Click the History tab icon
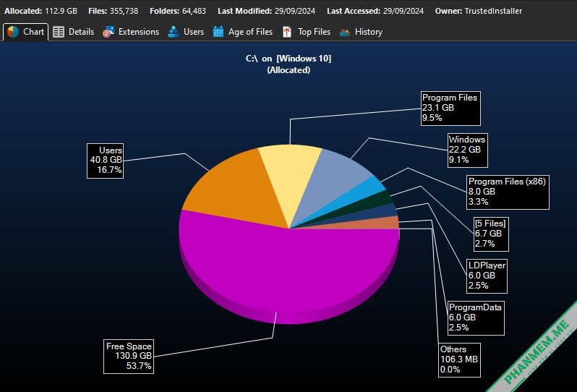577x392 pixels. pyautogui.click(x=345, y=33)
